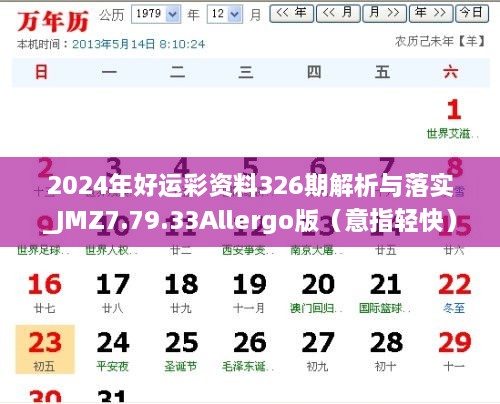Go to previous year button
This screenshot has height=404, width=500.
292,13
